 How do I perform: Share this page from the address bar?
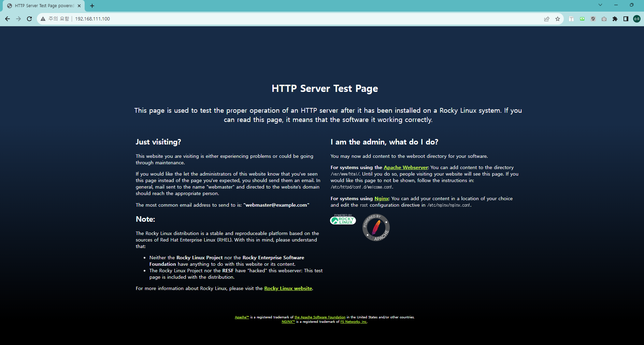[547, 19]
